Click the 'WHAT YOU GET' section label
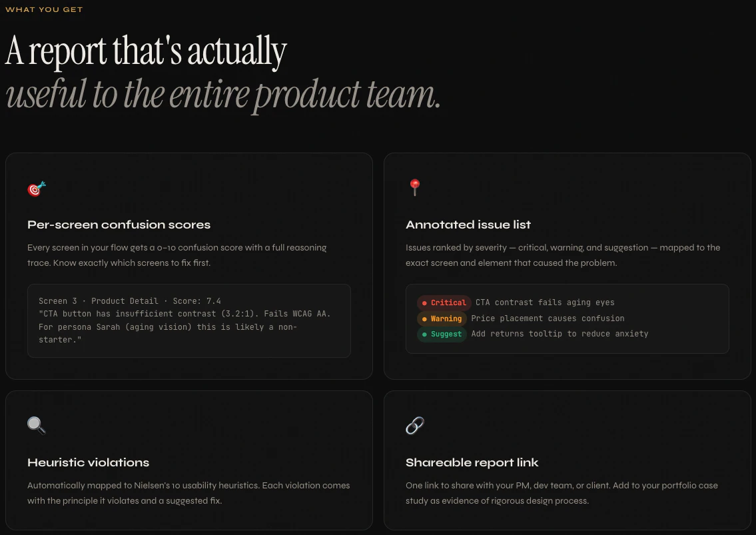This screenshot has height=535, width=756. click(44, 9)
